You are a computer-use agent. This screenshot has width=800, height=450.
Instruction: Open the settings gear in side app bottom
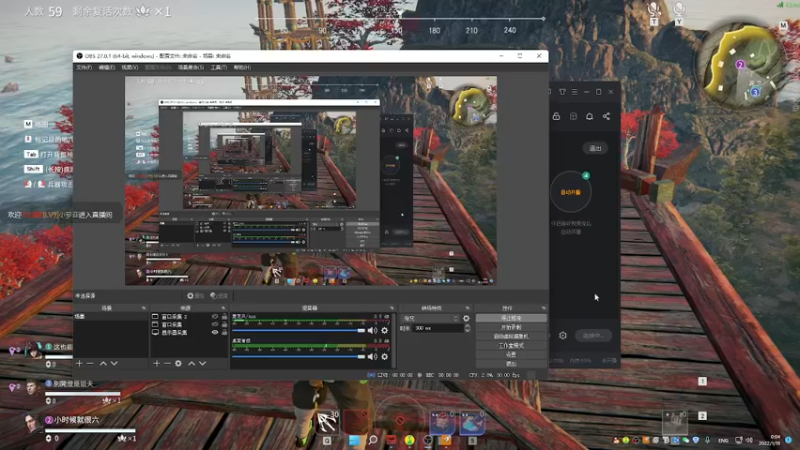tap(563, 336)
